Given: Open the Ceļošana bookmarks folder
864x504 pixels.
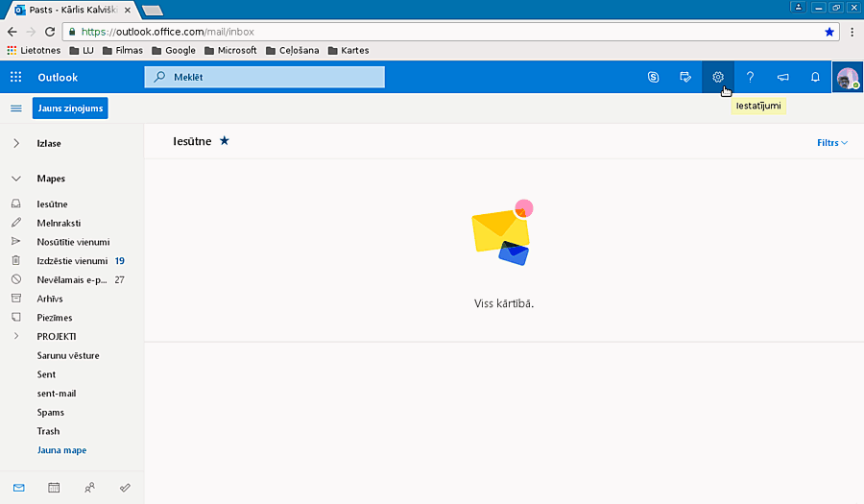Looking at the screenshot, I should [292, 50].
